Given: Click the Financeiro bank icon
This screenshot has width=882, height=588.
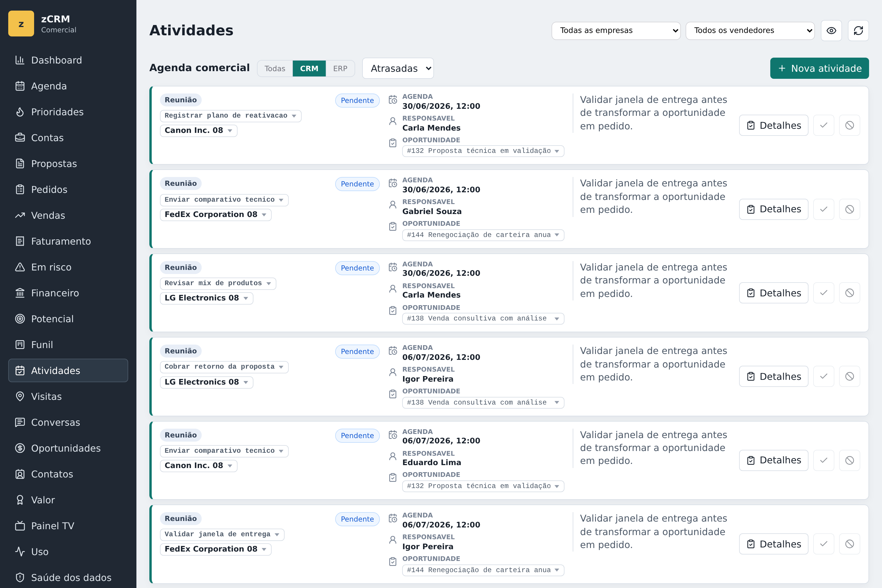Looking at the screenshot, I should click(20, 293).
